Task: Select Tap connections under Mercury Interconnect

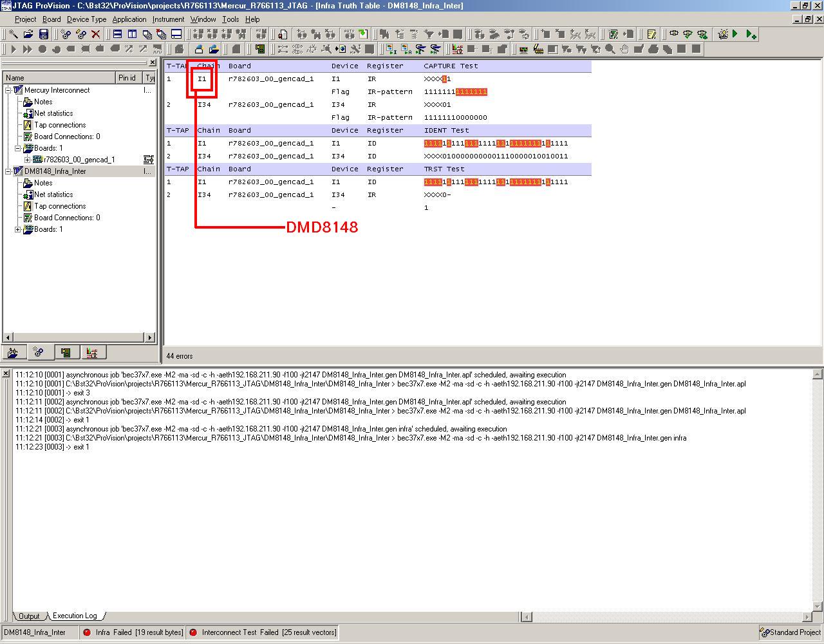Action: tap(60, 125)
